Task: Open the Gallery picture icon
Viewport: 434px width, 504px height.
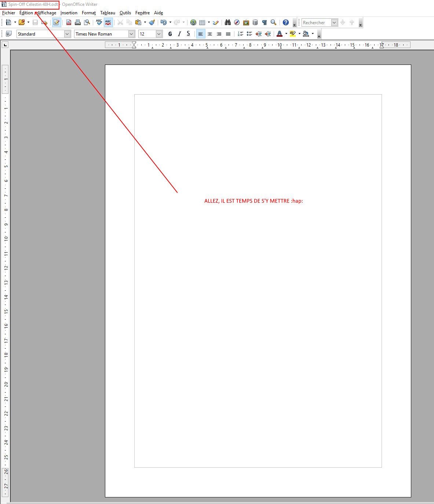Action: pos(246,22)
